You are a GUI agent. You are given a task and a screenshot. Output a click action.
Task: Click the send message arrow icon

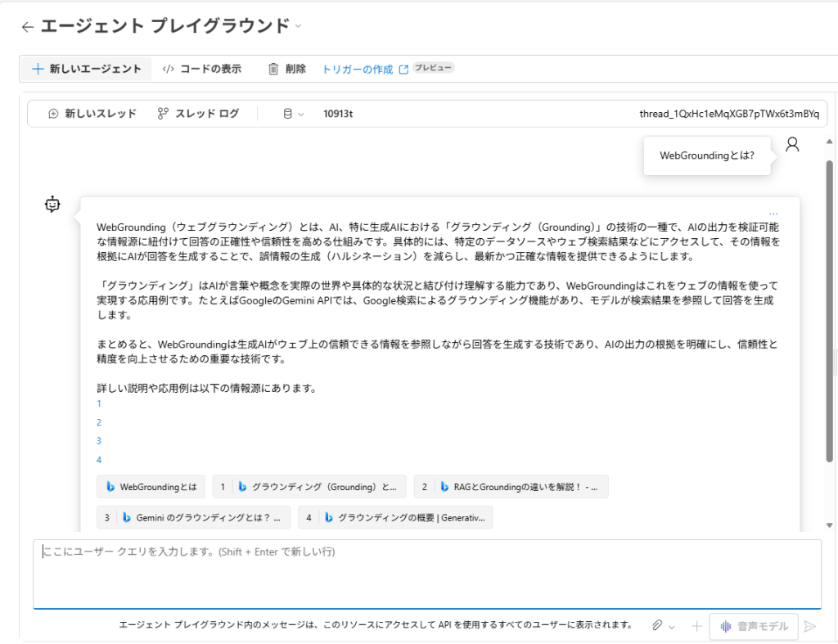[x=809, y=626]
